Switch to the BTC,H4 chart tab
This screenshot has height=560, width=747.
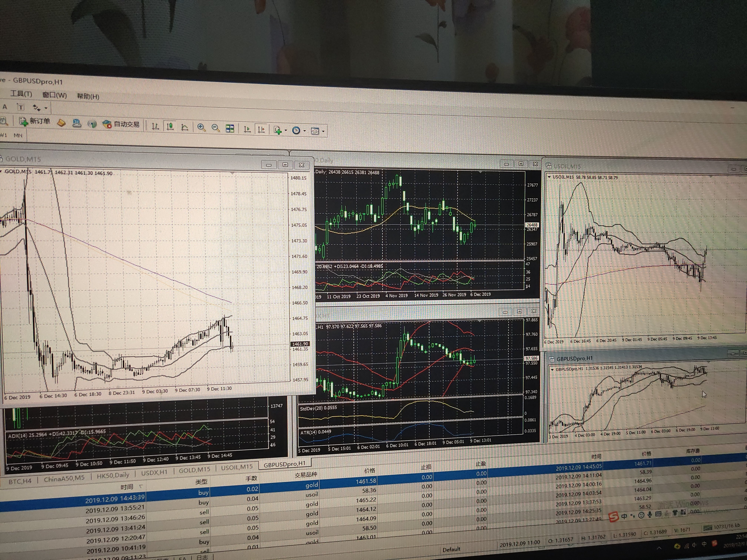[x=20, y=481]
